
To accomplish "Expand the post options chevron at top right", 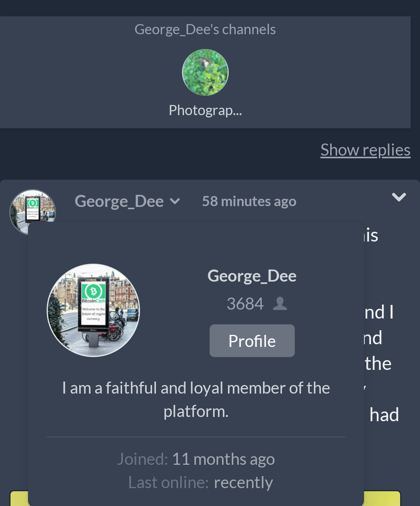I will [399, 197].
